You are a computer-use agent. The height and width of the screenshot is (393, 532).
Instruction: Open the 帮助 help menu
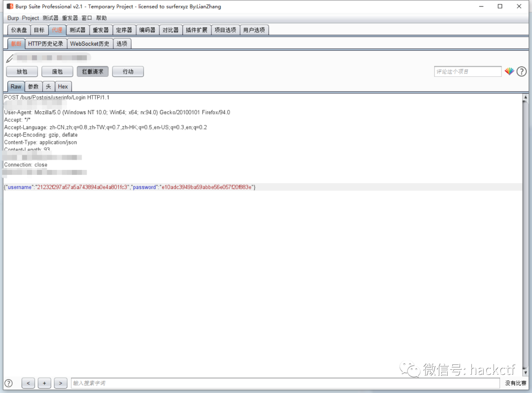tap(101, 18)
